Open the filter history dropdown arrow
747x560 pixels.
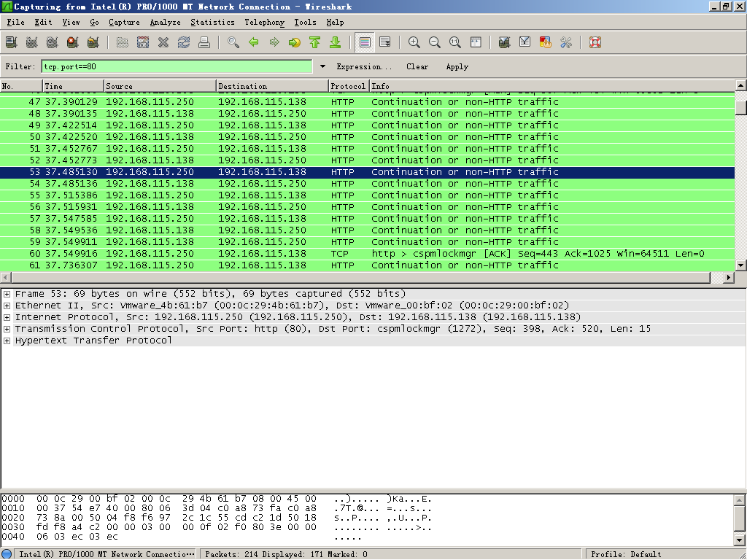[x=322, y=66]
